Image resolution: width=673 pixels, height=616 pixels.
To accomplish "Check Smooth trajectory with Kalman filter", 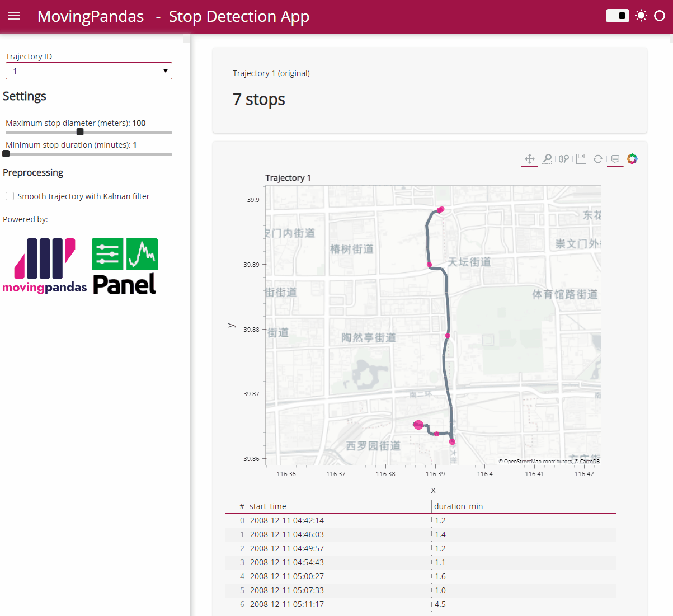I will coord(10,196).
